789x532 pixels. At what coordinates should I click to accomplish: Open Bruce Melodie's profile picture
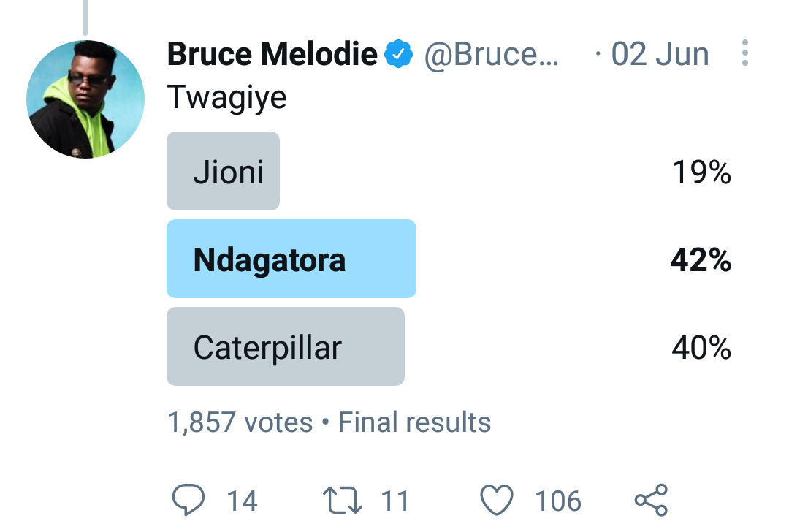[x=85, y=100]
